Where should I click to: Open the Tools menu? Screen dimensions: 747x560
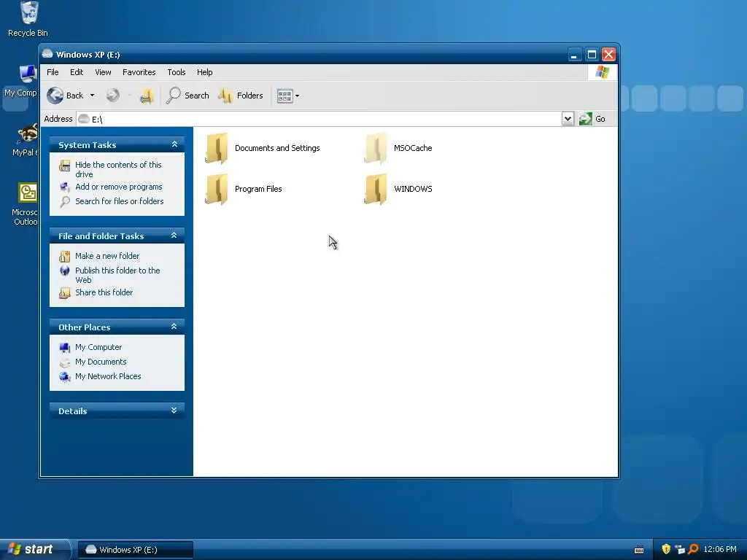click(x=177, y=72)
